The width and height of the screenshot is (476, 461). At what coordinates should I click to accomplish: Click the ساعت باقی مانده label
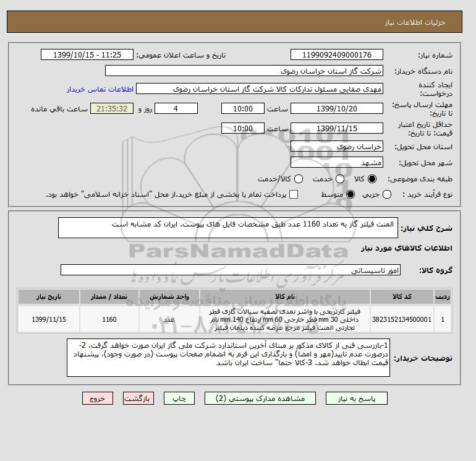[59, 109]
